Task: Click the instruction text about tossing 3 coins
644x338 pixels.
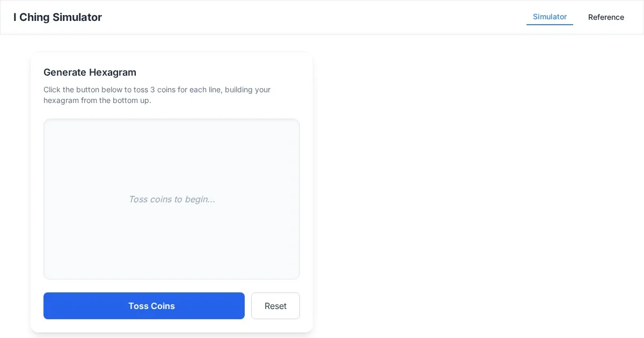Action: (157, 90)
